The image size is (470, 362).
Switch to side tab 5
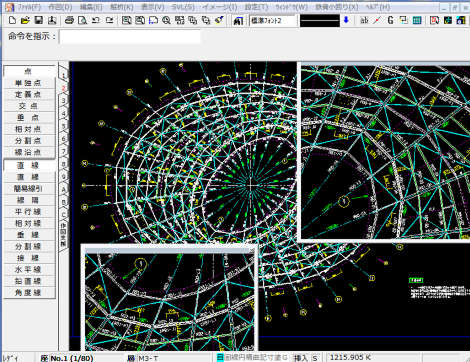[63, 126]
